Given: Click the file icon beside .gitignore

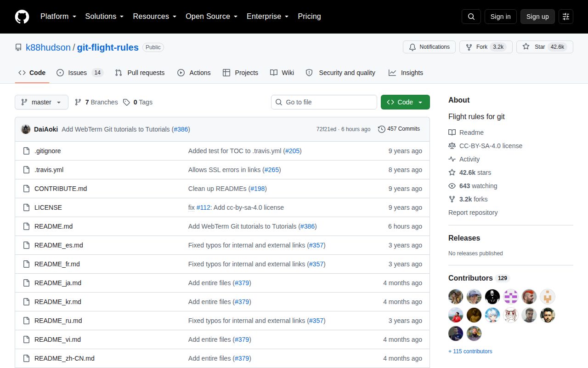Looking at the screenshot, I should click(26, 151).
